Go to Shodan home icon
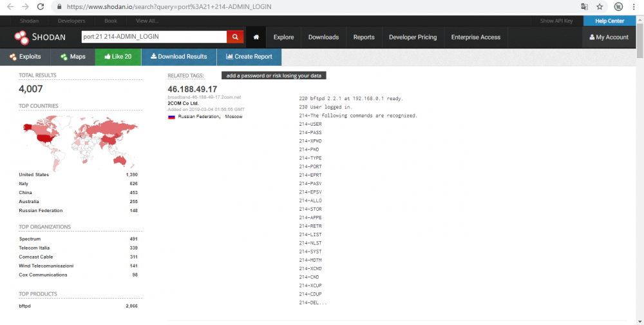The height and width of the screenshot is (325, 644). pyautogui.click(x=256, y=37)
